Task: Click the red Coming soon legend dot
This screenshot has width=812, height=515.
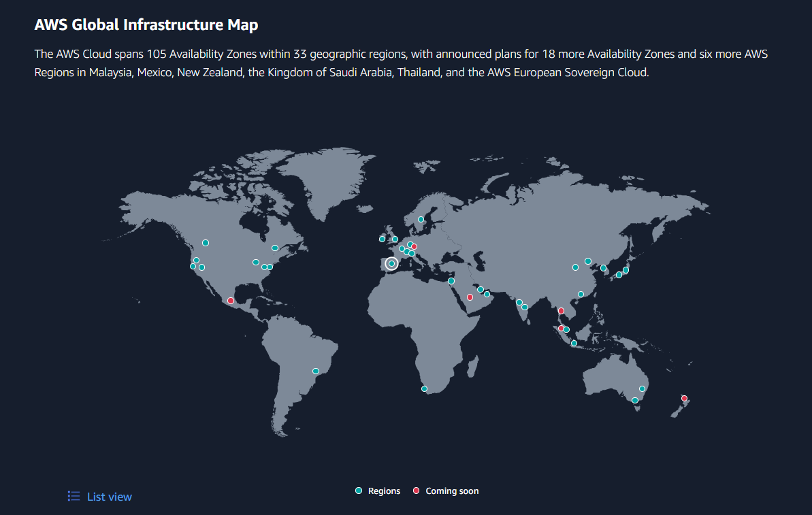Action: pyautogui.click(x=417, y=491)
